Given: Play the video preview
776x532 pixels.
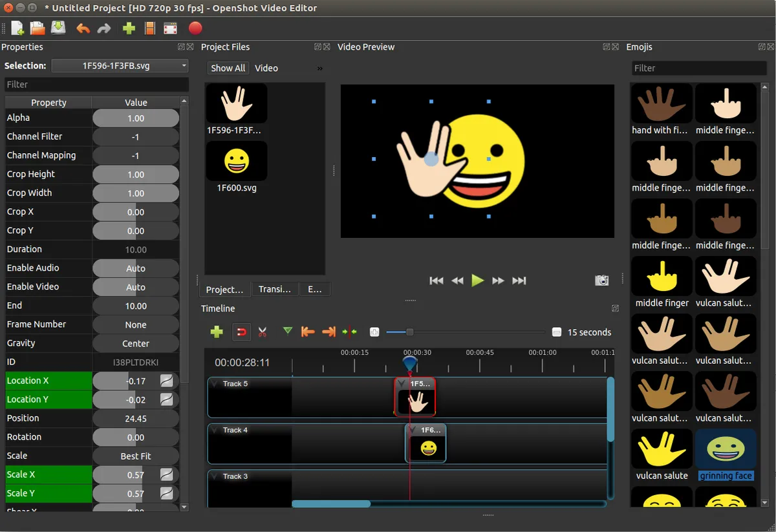Looking at the screenshot, I should pyautogui.click(x=477, y=280).
